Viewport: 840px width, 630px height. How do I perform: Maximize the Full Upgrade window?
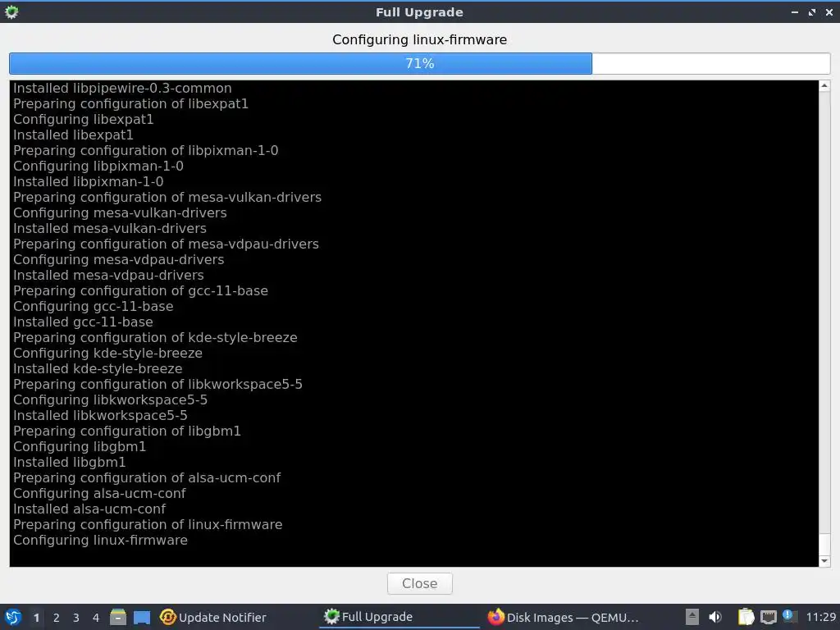[812, 11]
